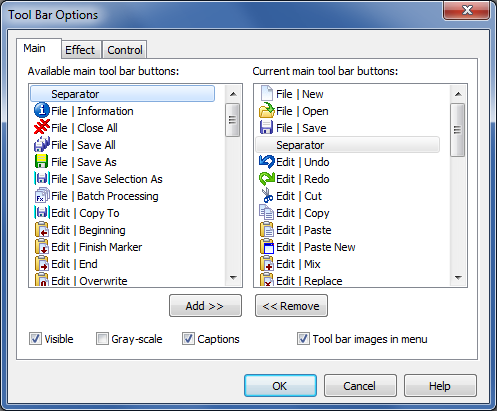Switch to the Effect tab
Viewport: 497px width, 411px height.
pyautogui.click(x=80, y=50)
